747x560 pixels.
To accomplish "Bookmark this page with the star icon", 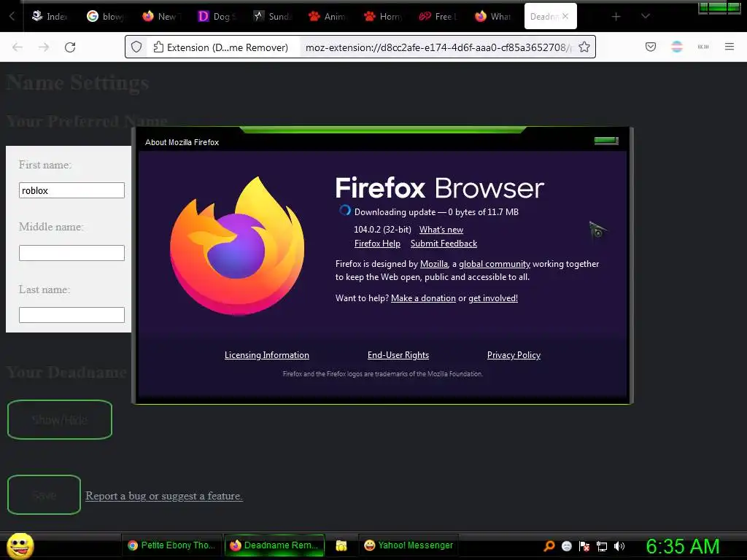I will click(584, 47).
